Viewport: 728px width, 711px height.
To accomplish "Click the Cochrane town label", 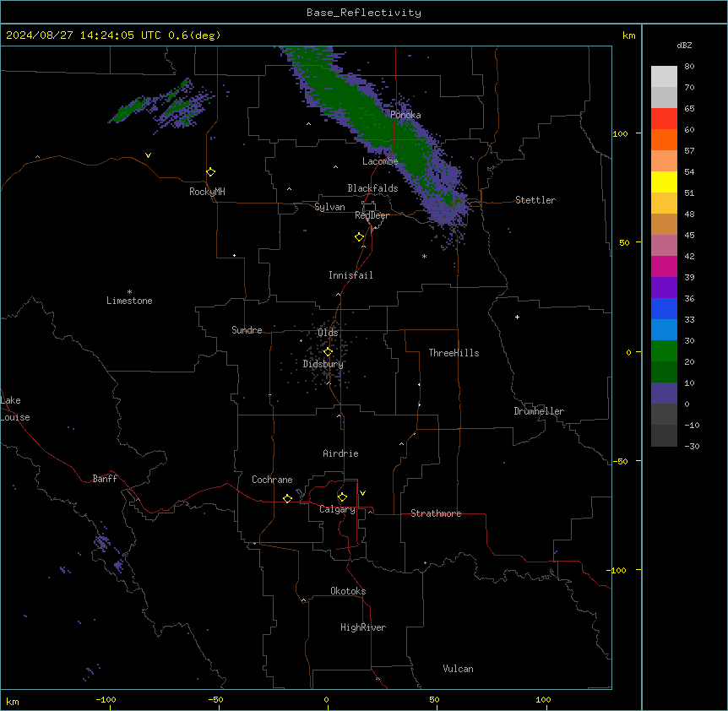I will click(x=272, y=480).
